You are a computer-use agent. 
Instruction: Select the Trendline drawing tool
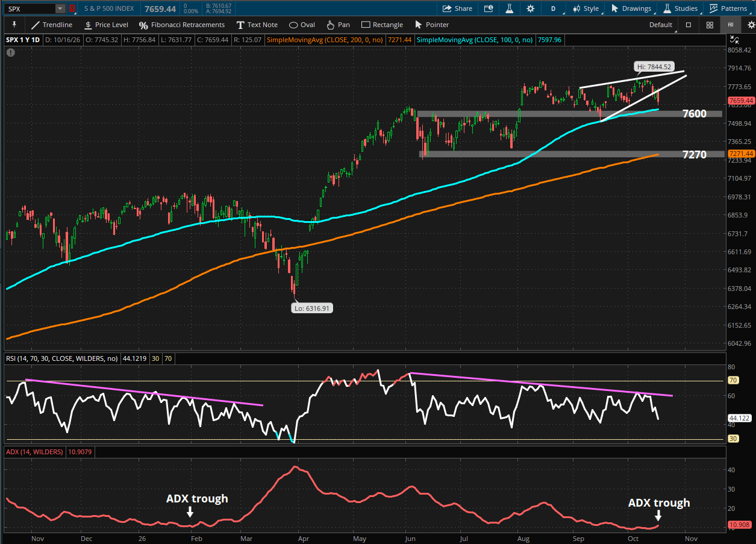click(x=52, y=25)
